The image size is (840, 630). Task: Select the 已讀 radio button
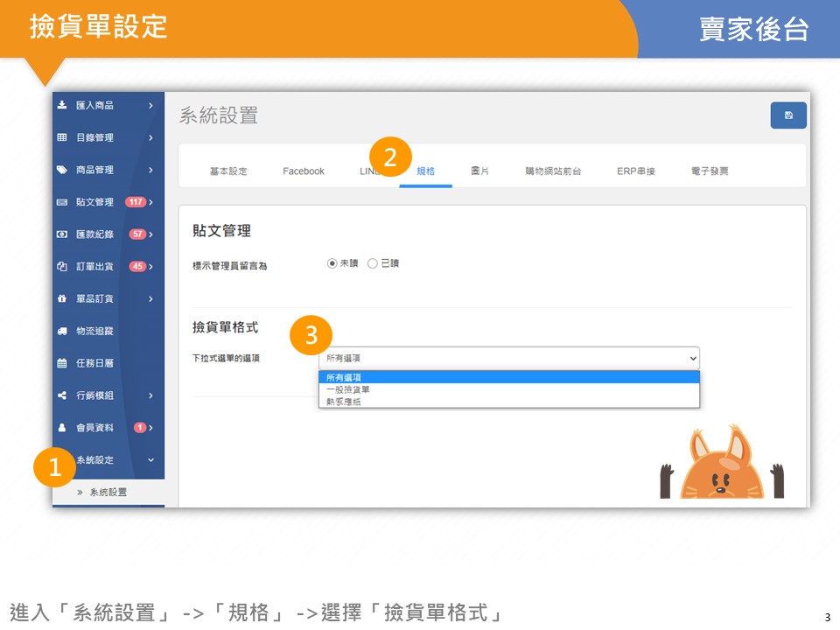373,263
